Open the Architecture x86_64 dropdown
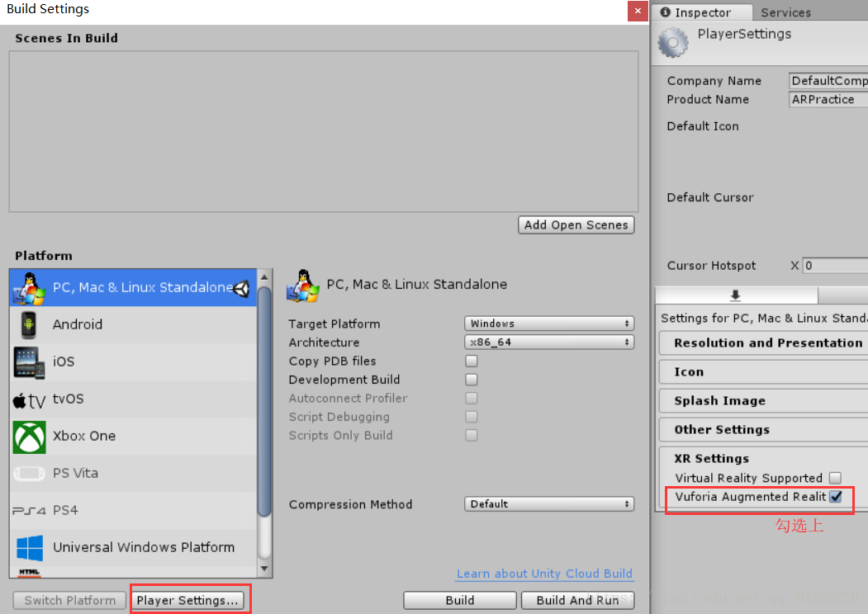Viewport: 868px width, 614px height. point(549,342)
